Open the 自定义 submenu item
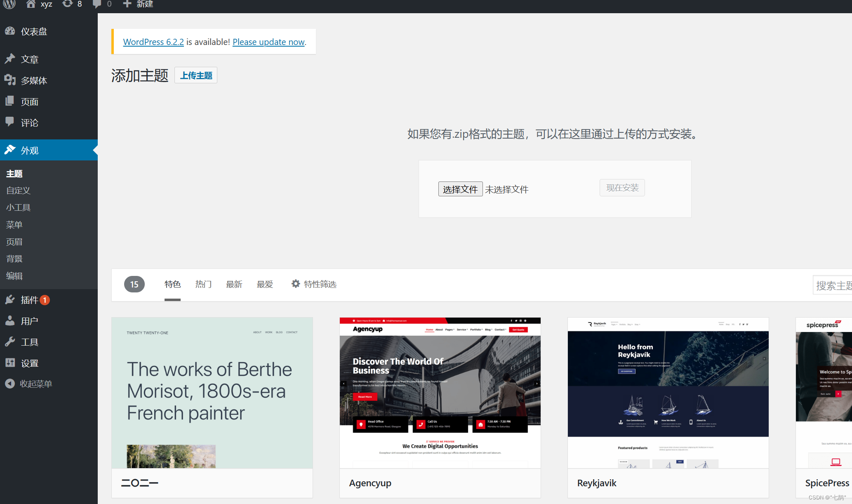 (18, 191)
